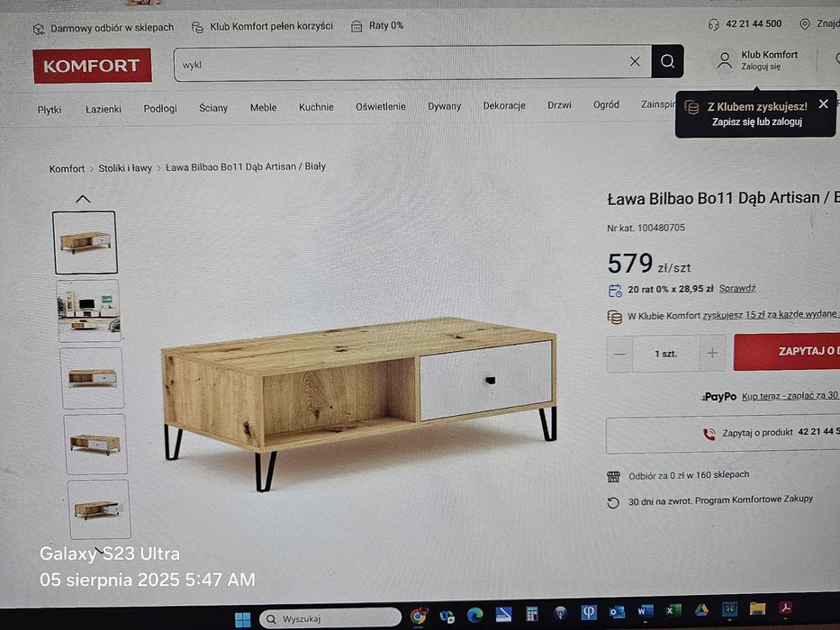Open the Meble menu category
This screenshot has height=630, width=840.
pyautogui.click(x=263, y=108)
